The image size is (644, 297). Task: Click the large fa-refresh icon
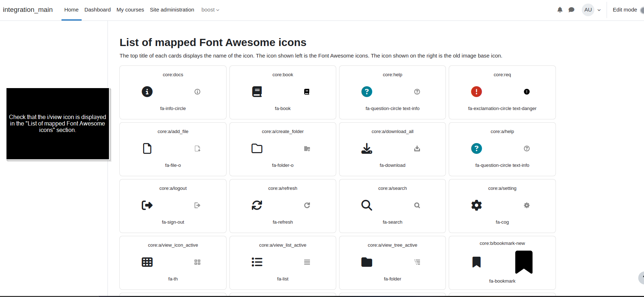257,205
